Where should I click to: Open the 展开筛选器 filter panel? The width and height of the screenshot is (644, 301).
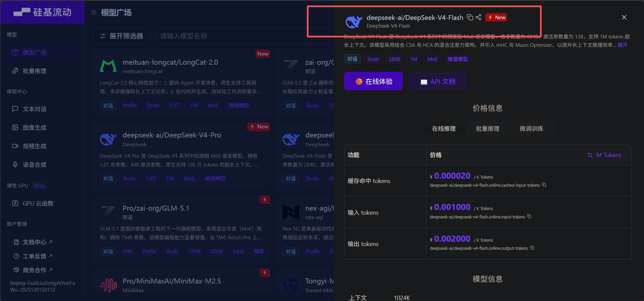click(121, 36)
